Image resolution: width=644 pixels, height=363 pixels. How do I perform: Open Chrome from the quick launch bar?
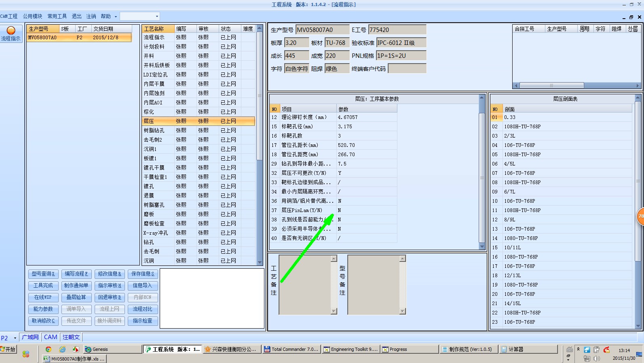click(x=49, y=349)
